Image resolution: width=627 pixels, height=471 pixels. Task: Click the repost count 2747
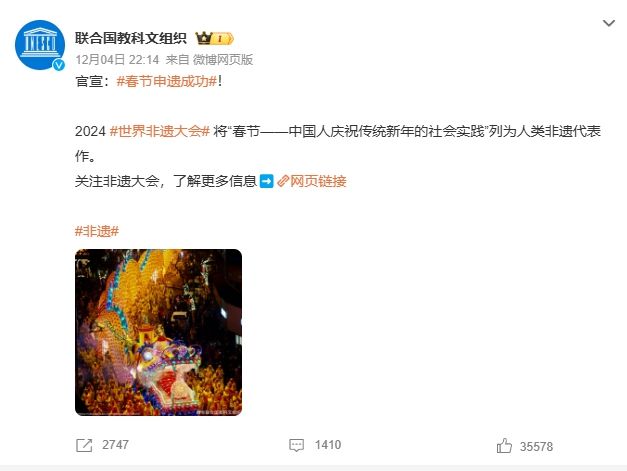click(115, 445)
